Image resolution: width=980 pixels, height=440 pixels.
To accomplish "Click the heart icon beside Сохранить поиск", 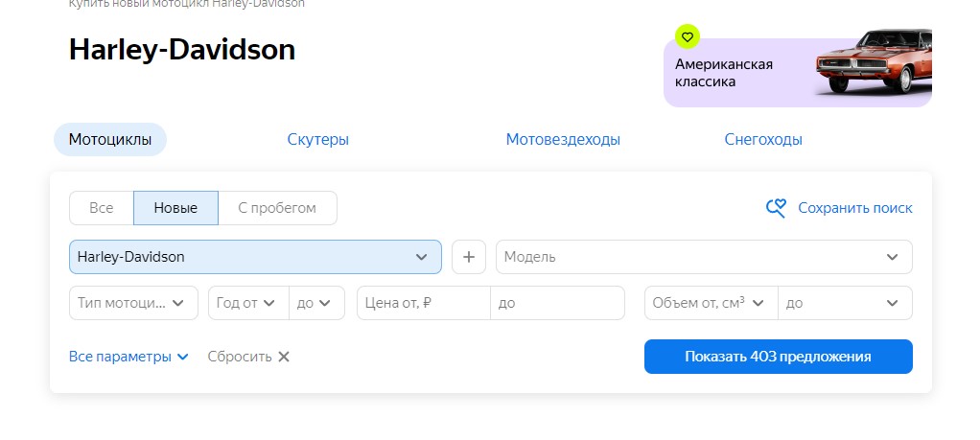I will (776, 208).
